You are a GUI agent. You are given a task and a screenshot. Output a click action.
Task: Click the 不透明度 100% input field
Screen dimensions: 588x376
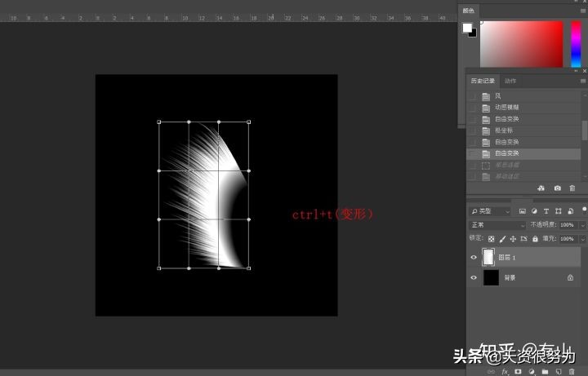pyautogui.click(x=568, y=224)
